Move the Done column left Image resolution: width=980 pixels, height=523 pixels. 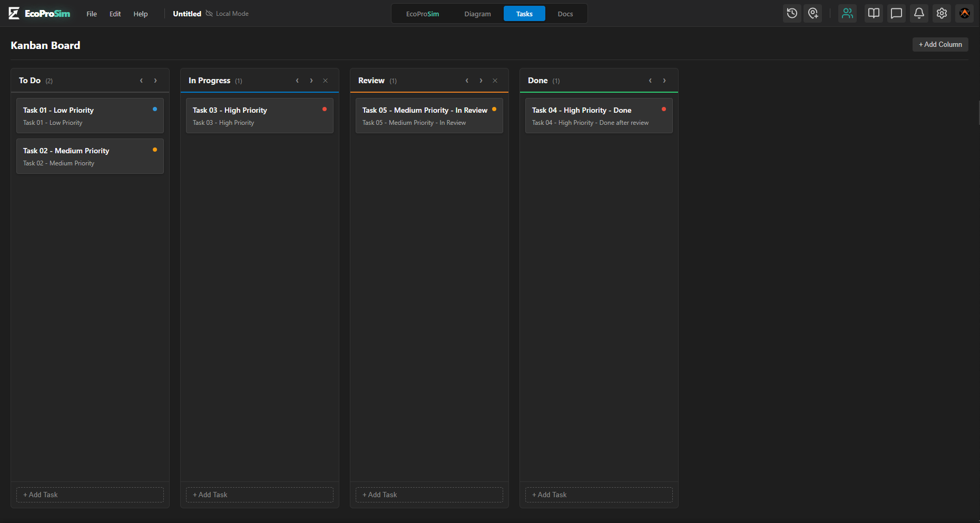650,81
